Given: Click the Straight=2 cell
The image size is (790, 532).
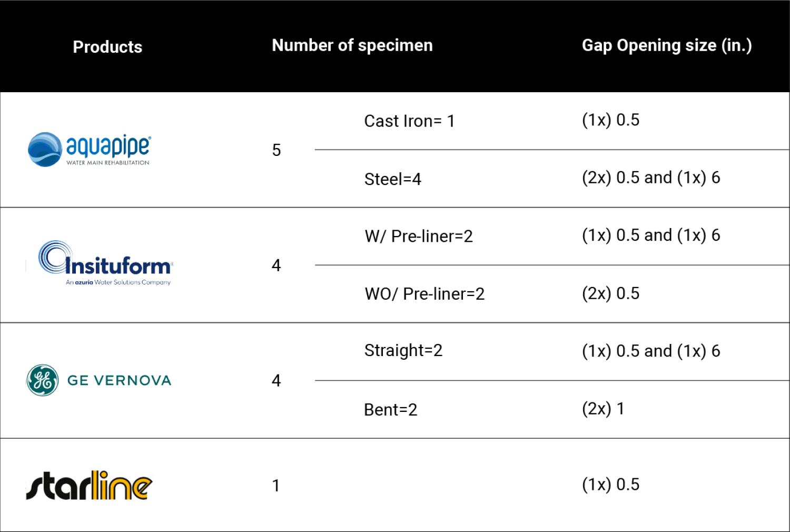Looking at the screenshot, I should click(403, 350).
